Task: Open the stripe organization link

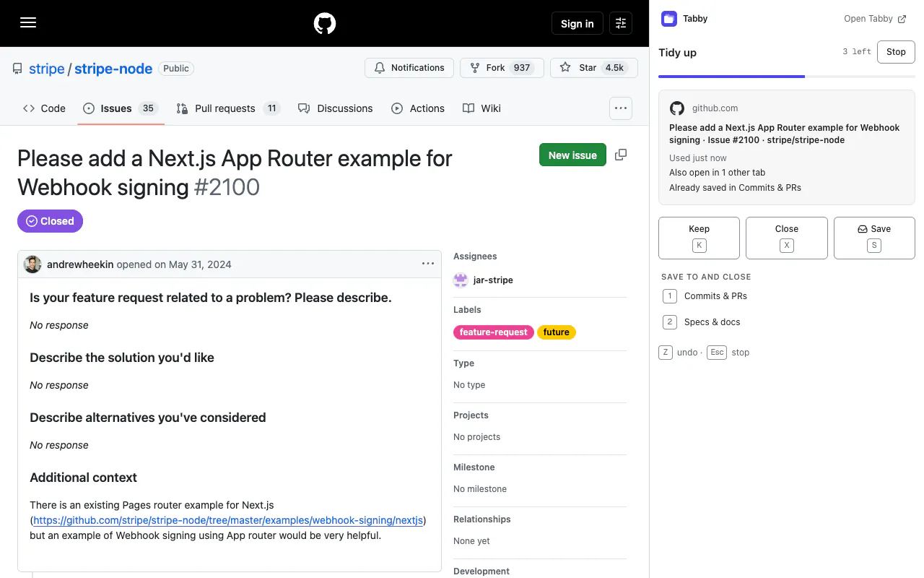Action: click(47, 69)
